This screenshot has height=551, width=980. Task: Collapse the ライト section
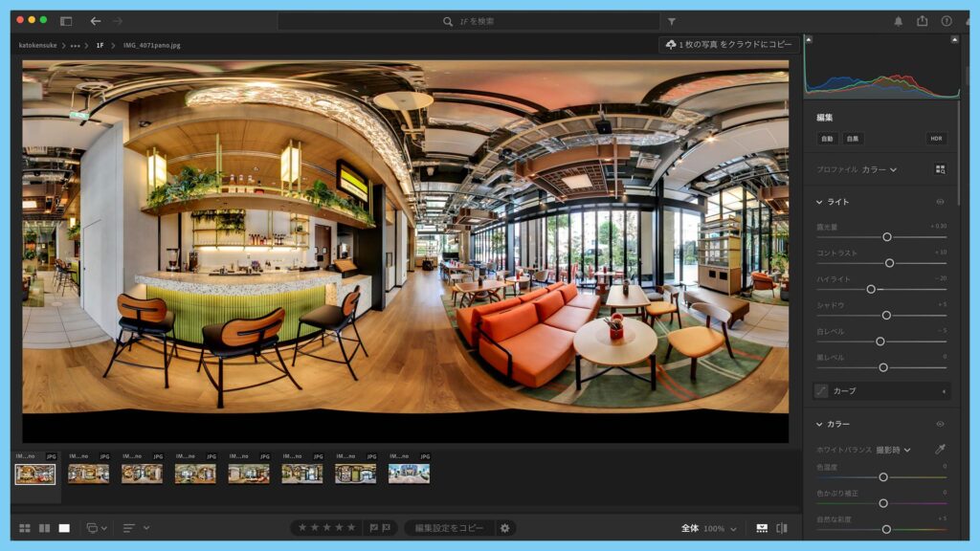(x=819, y=202)
